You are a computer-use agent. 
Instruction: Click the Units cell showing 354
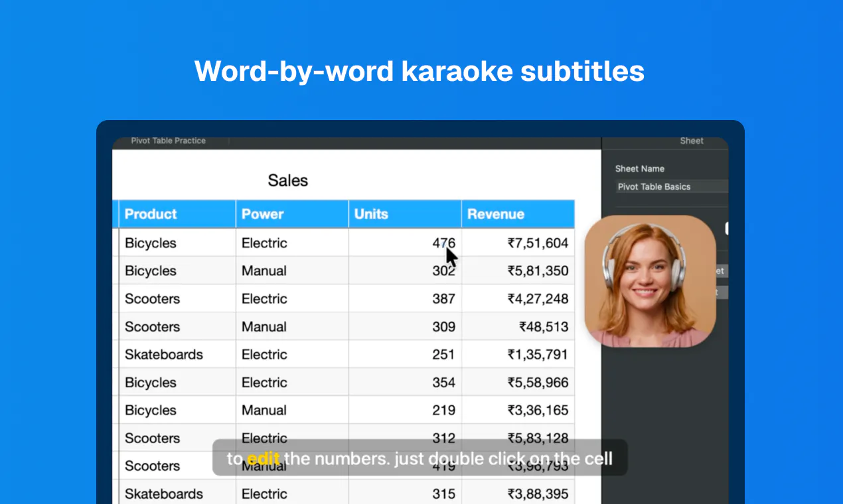coord(405,382)
